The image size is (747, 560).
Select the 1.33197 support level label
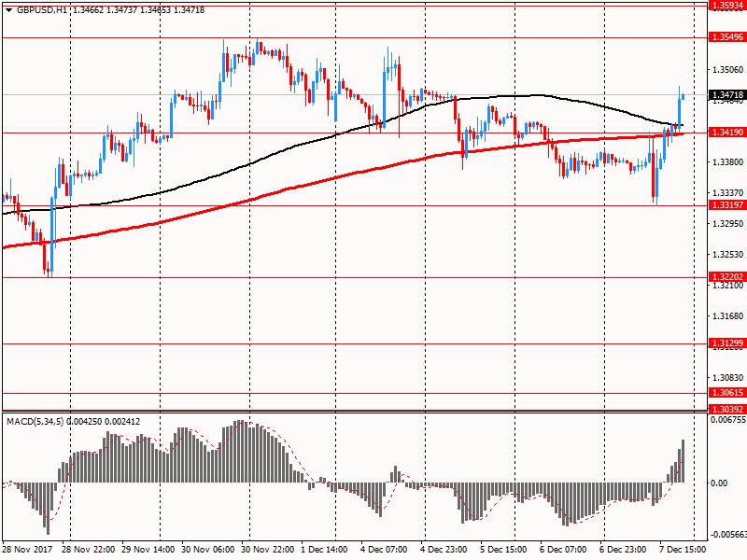click(727, 205)
